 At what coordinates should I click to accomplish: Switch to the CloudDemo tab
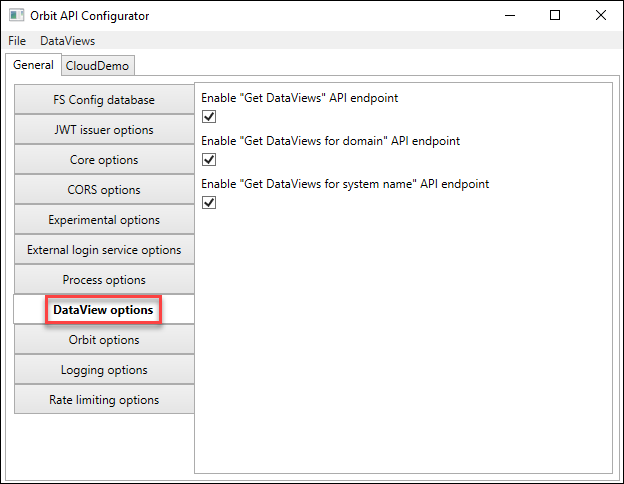(x=98, y=66)
